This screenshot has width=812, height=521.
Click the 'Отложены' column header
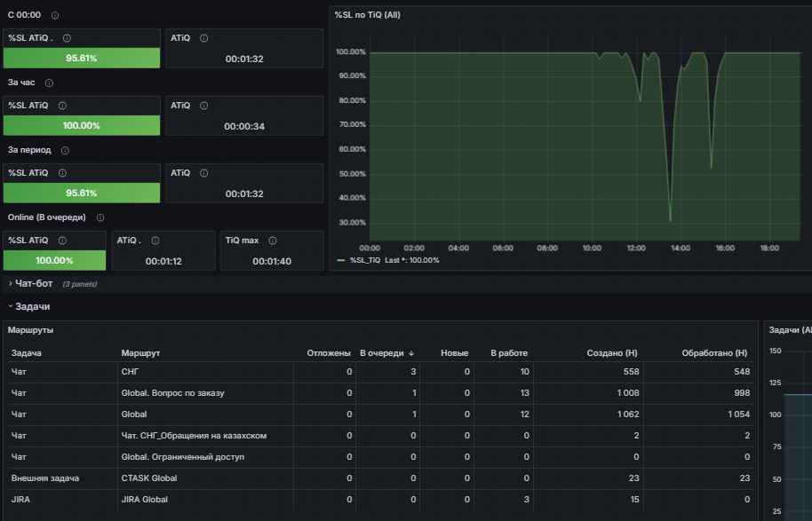pos(329,353)
